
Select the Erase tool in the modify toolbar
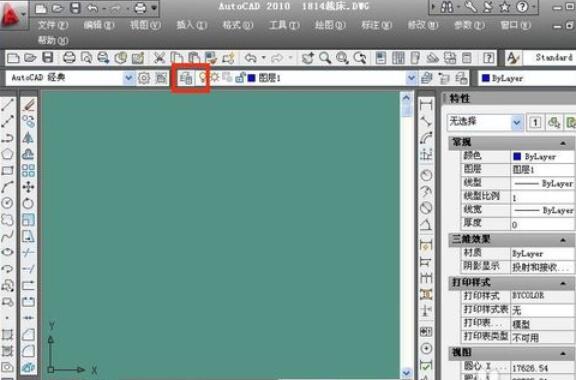coord(28,105)
